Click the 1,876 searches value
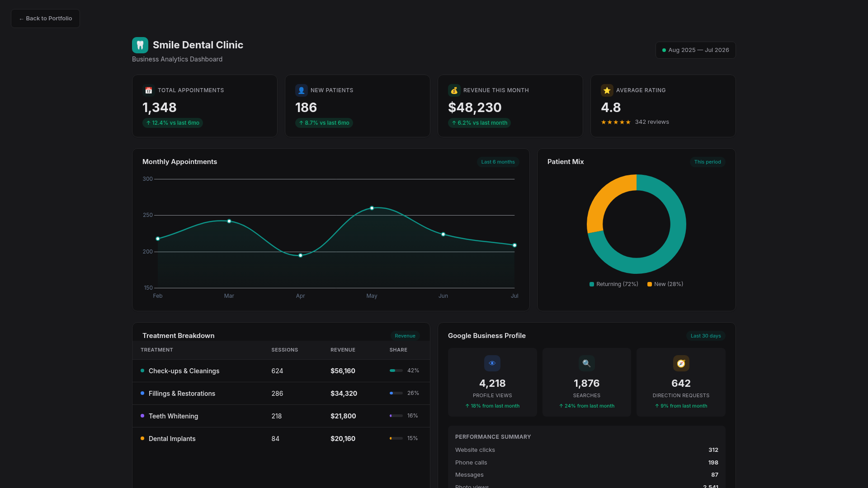The height and width of the screenshot is (488, 868). (x=587, y=384)
